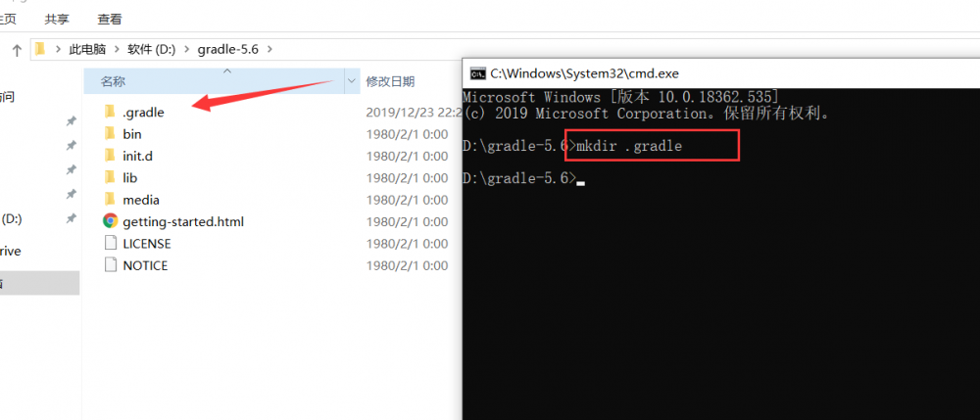Select the media folder icon
The width and height of the screenshot is (980, 420).
[x=110, y=199]
